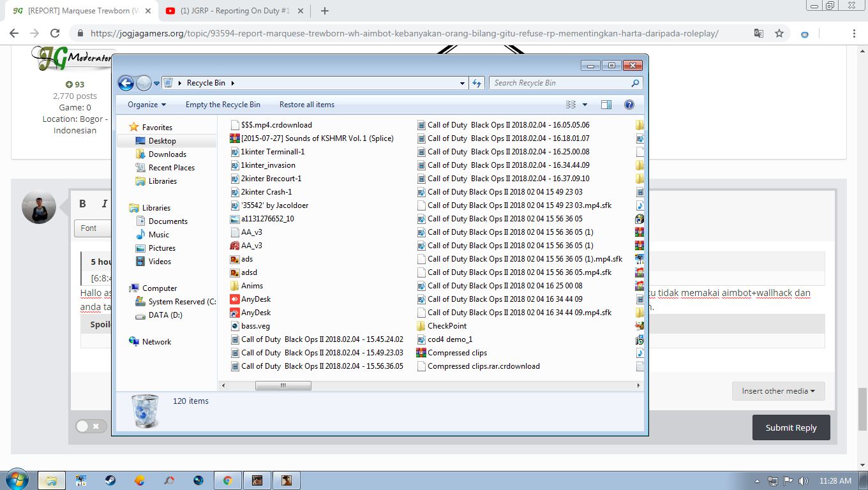Click the Back arrow in Recycle Bin window
The height and width of the screenshot is (490, 868).
coord(126,83)
